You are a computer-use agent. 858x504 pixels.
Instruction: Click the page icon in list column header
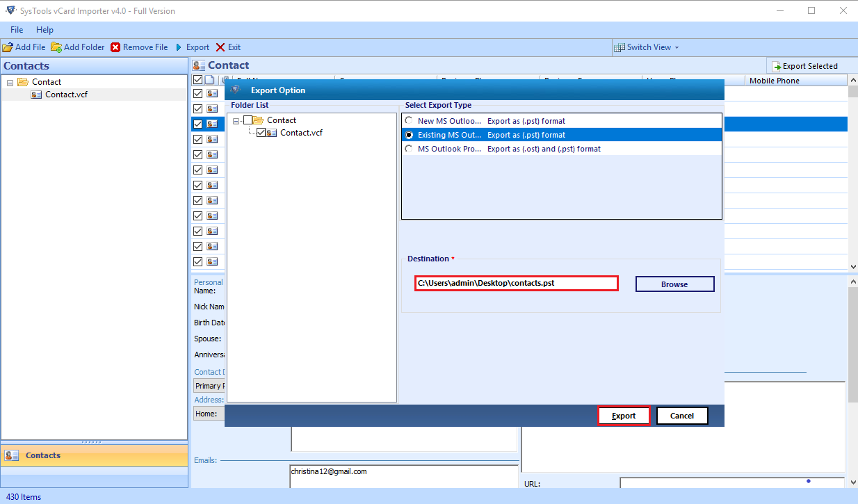click(x=209, y=81)
